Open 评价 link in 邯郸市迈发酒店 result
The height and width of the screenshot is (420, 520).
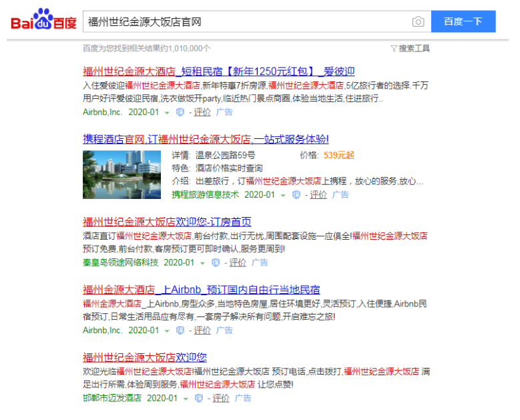click(221, 398)
